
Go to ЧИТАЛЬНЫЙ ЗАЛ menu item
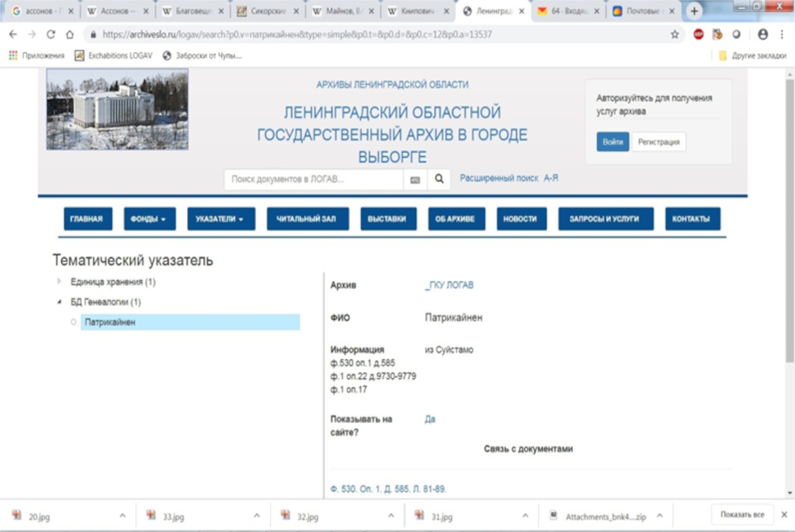307,219
